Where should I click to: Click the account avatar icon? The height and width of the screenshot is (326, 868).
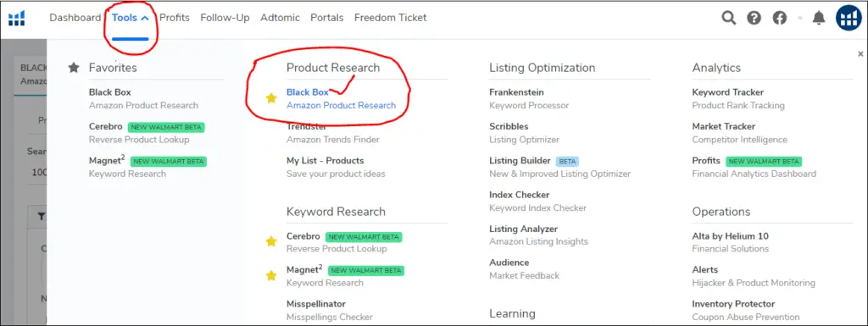coord(849,19)
